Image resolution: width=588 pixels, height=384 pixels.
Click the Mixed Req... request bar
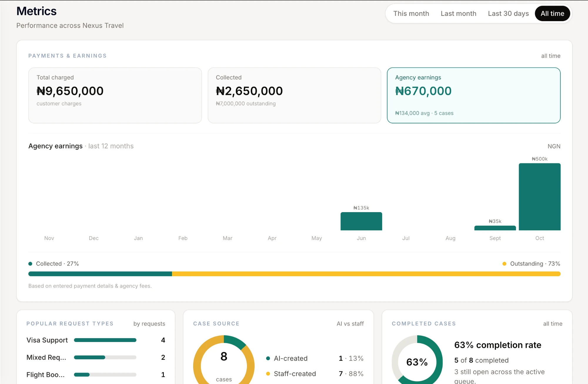coord(105,358)
